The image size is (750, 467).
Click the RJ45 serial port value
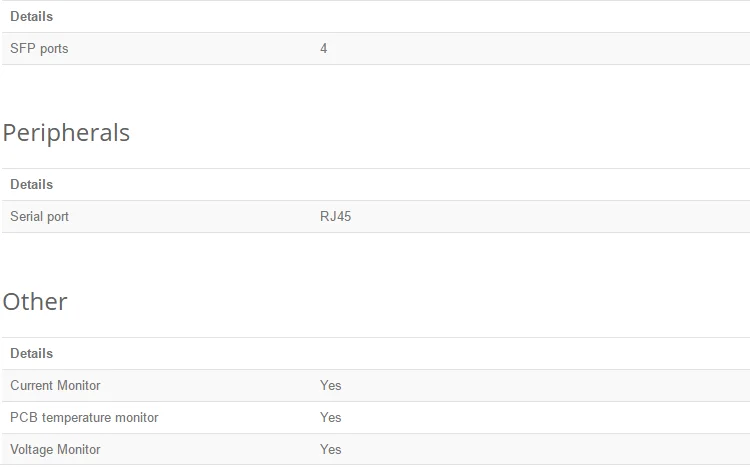coord(335,217)
